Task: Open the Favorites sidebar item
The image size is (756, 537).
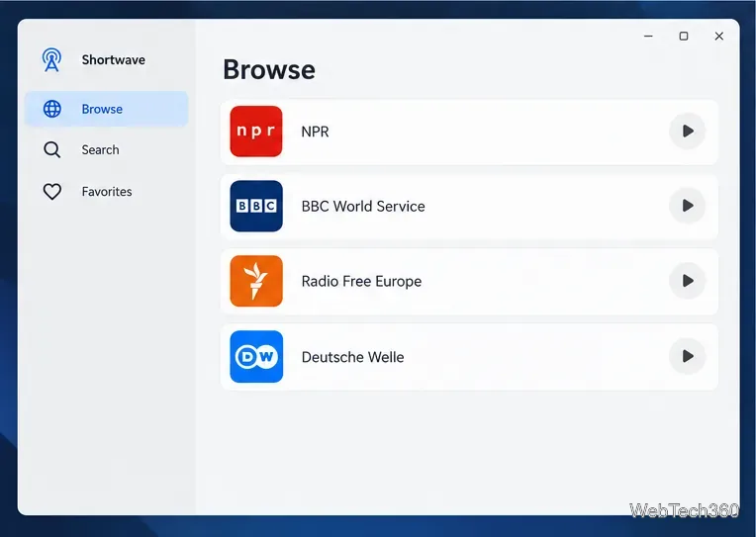Action: coord(107,192)
